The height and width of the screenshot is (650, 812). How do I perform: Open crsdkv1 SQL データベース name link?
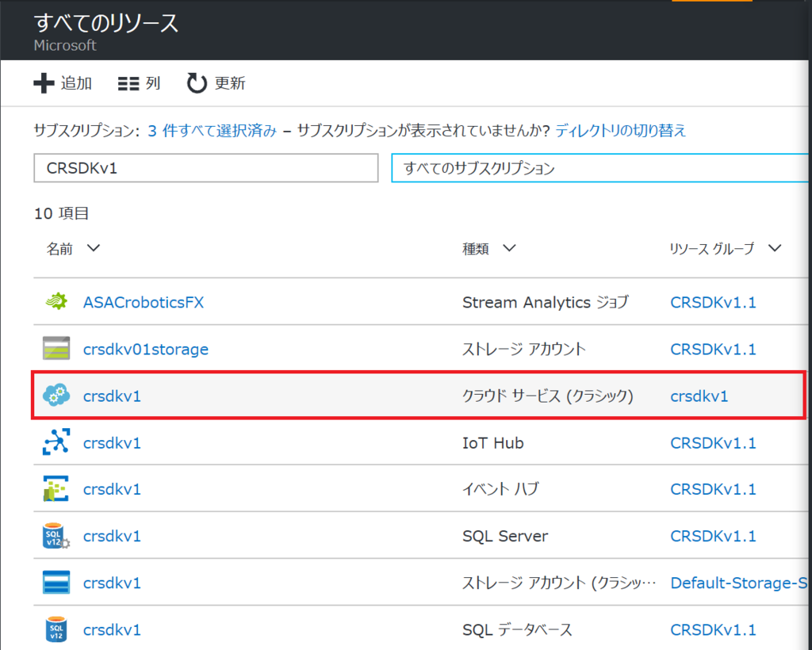[x=112, y=630]
